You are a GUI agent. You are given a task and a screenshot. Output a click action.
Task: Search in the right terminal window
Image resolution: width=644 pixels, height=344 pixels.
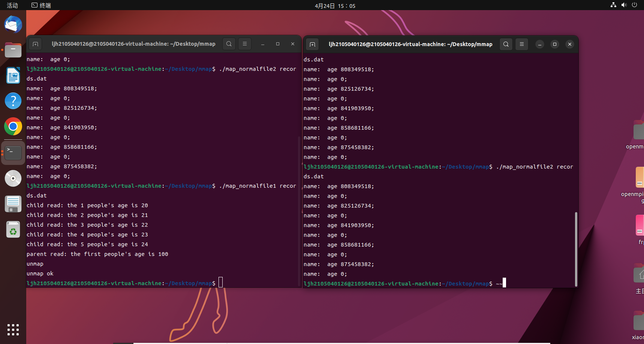coord(506,44)
